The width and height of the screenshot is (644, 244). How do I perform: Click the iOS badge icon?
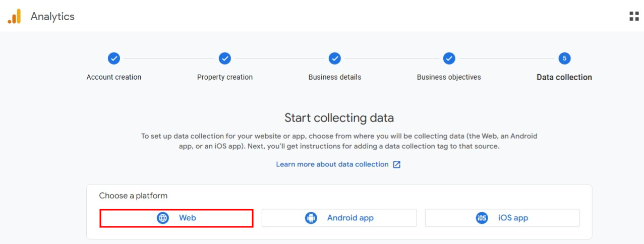point(482,218)
